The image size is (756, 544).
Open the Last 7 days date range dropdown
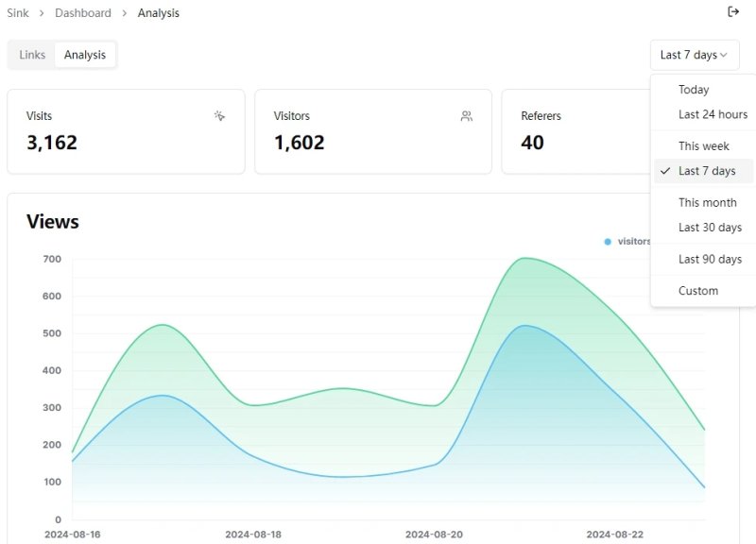tap(695, 55)
